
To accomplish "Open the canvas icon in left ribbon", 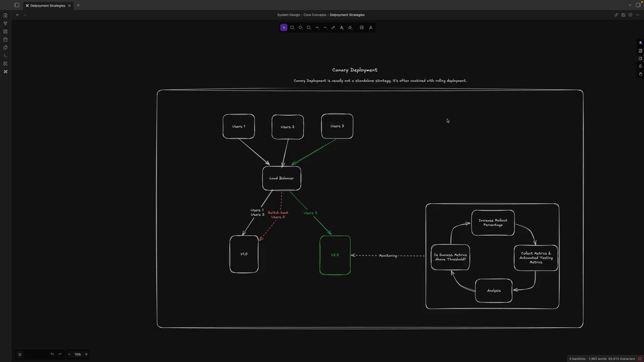I will pos(6,31).
